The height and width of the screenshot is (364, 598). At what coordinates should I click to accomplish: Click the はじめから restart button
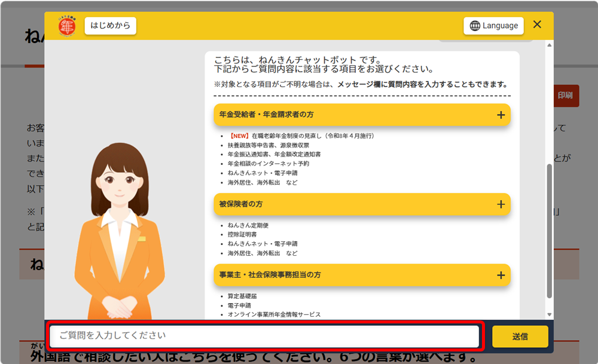(110, 26)
